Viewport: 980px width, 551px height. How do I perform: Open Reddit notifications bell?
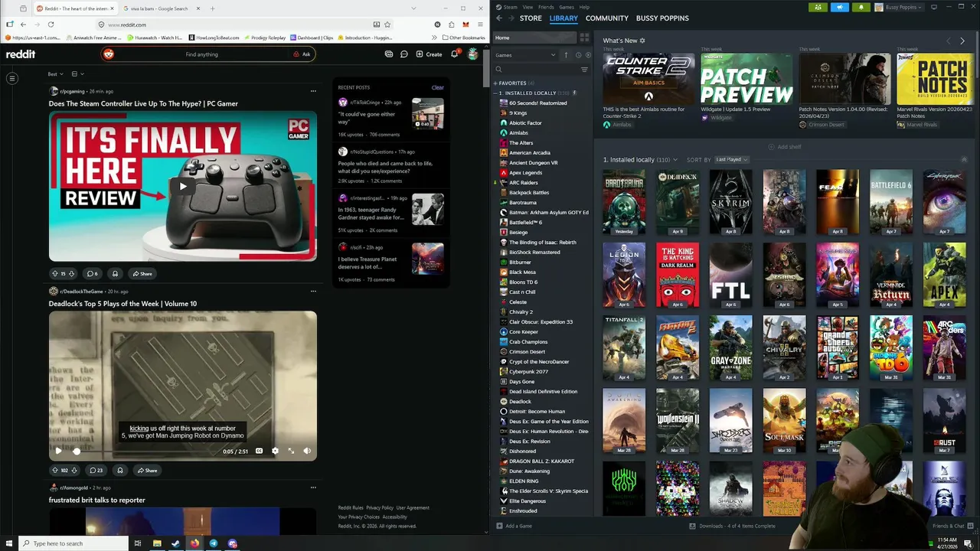point(454,54)
